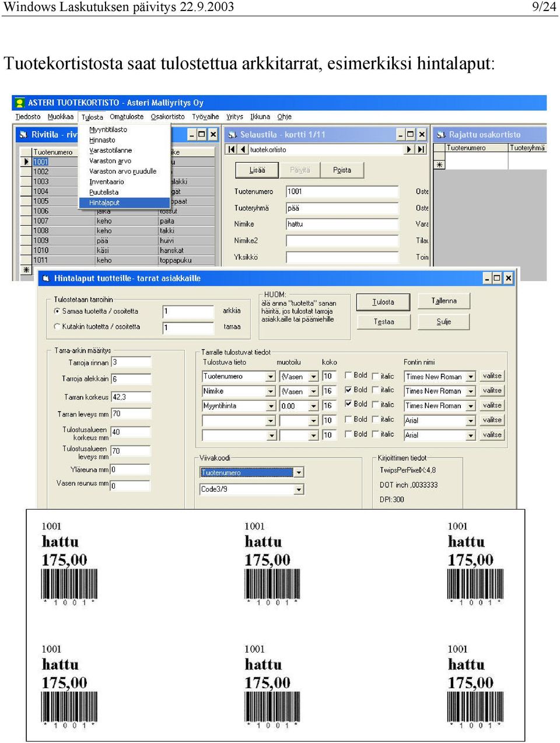Click the Tallenna button
This screenshot has height=743, width=560.
[444, 301]
